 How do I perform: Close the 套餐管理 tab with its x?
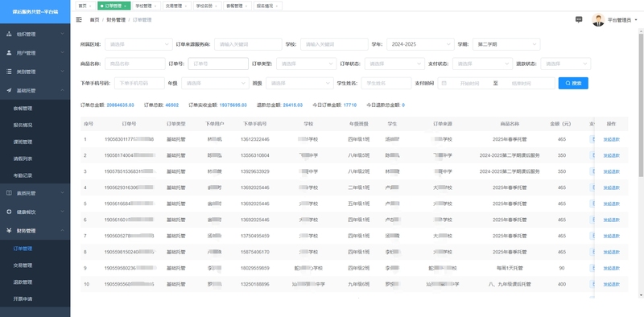(x=246, y=6)
